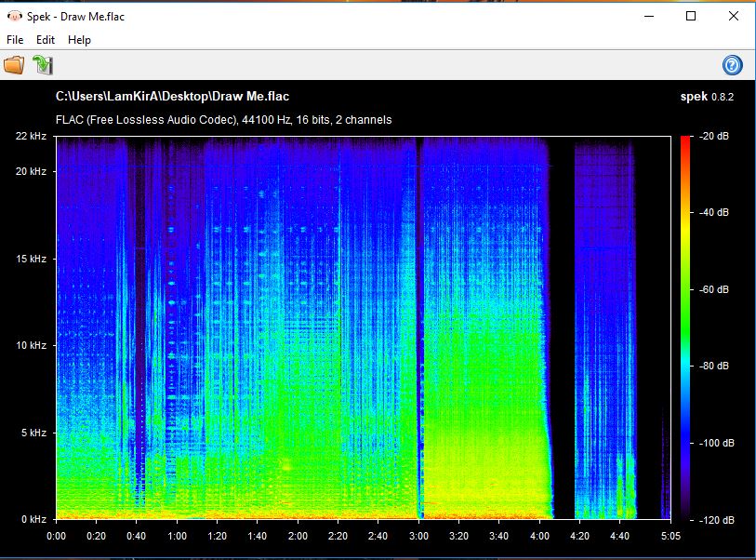
Task: Click the 0:40 time label
Action: click(136, 536)
